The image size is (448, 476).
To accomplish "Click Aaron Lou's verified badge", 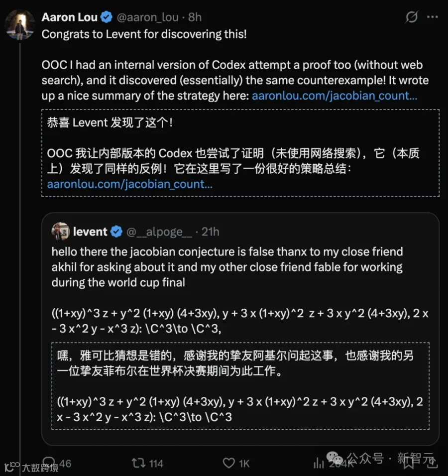I will click(107, 17).
